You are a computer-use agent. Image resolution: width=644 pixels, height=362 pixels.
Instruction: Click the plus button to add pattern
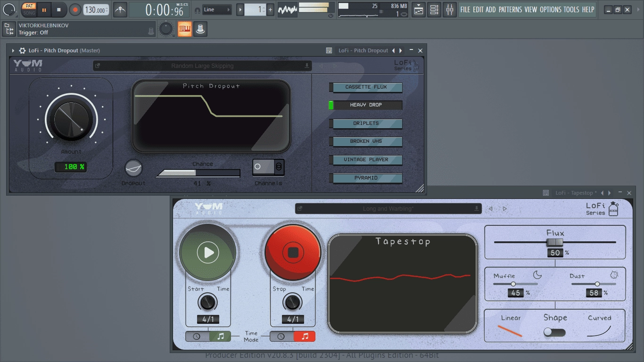click(271, 9)
